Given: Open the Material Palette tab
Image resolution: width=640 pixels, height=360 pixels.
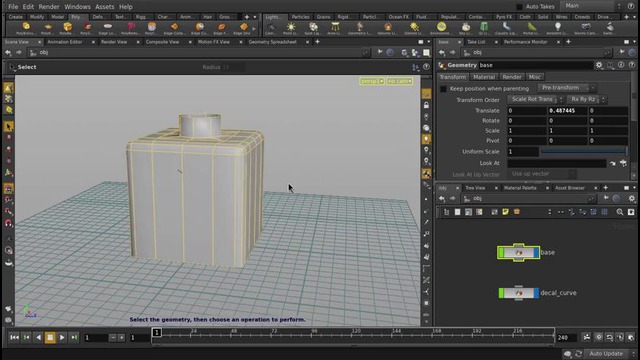Looking at the screenshot, I should [520, 188].
